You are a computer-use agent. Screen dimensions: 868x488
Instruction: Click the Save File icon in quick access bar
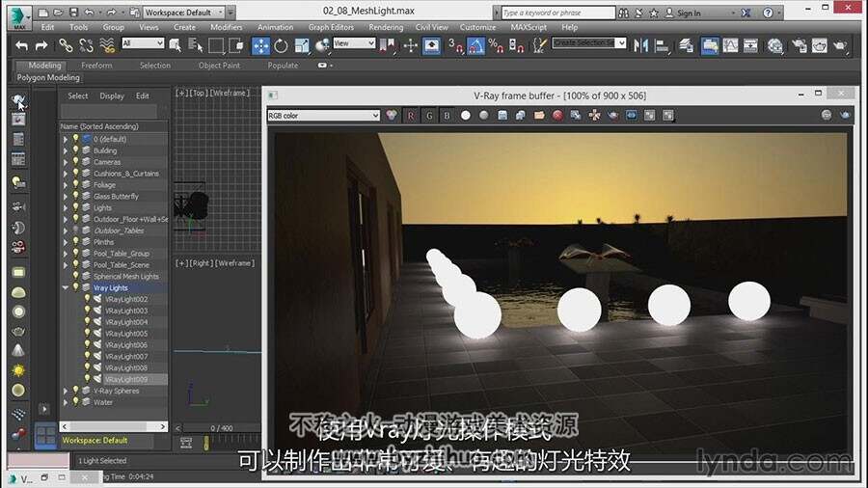pos(73,12)
